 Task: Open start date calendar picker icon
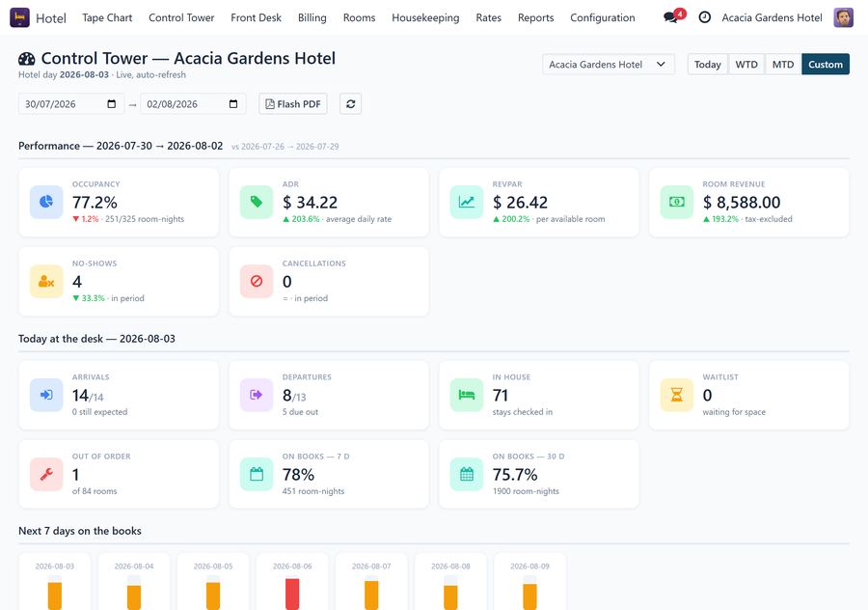click(x=111, y=104)
